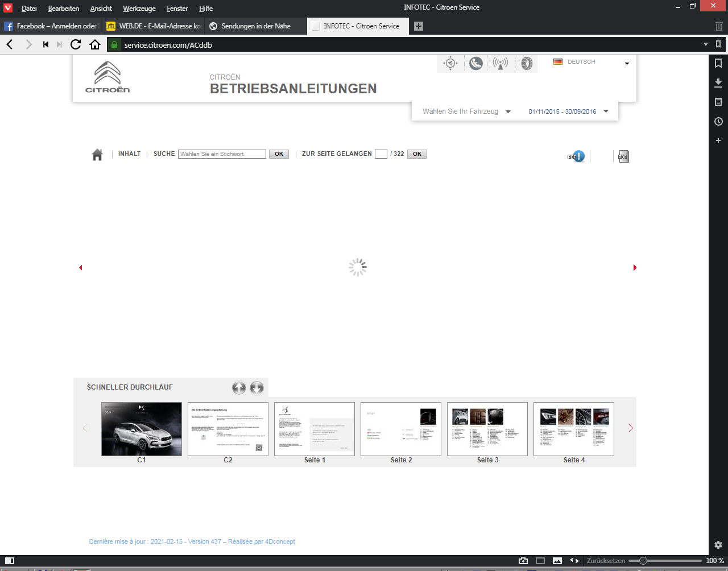The height and width of the screenshot is (571, 728).
Task: Open the navigation compass icon in header
Action: point(450,63)
